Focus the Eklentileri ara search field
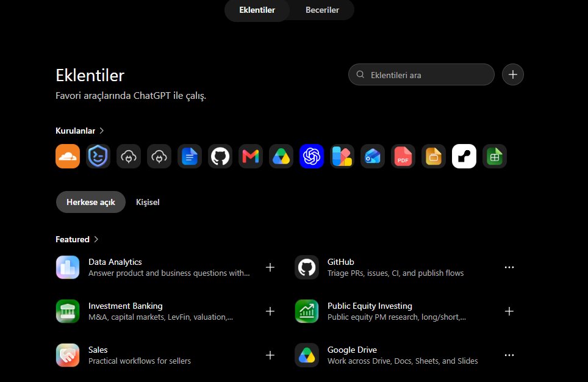 (421, 74)
